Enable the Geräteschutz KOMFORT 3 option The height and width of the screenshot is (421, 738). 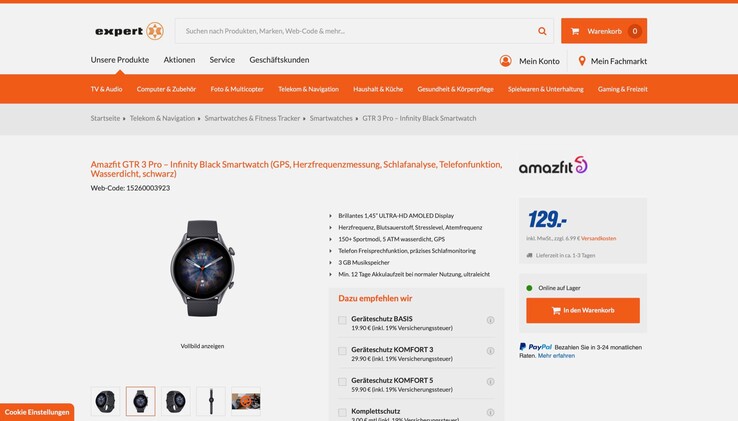(x=342, y=351)
